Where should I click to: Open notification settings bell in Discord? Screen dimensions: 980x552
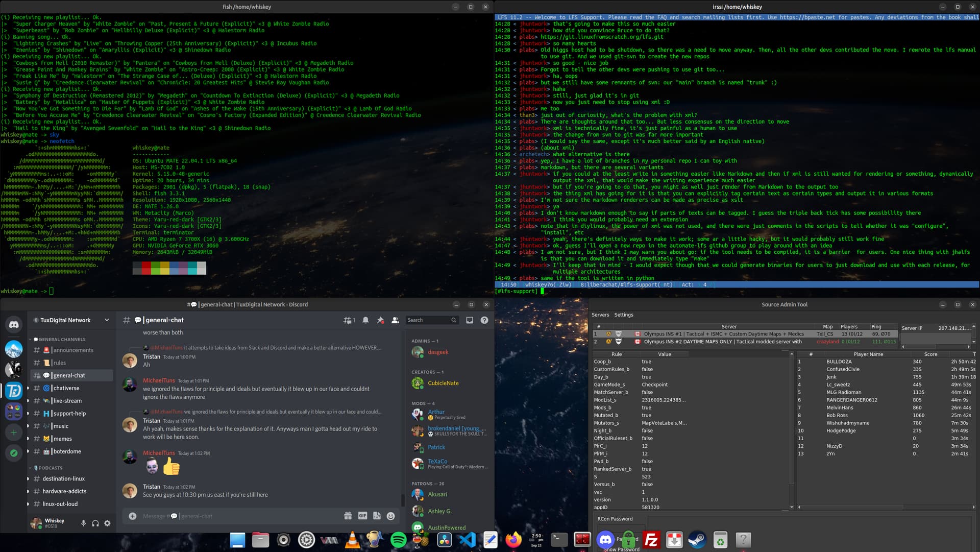(365, 320)
